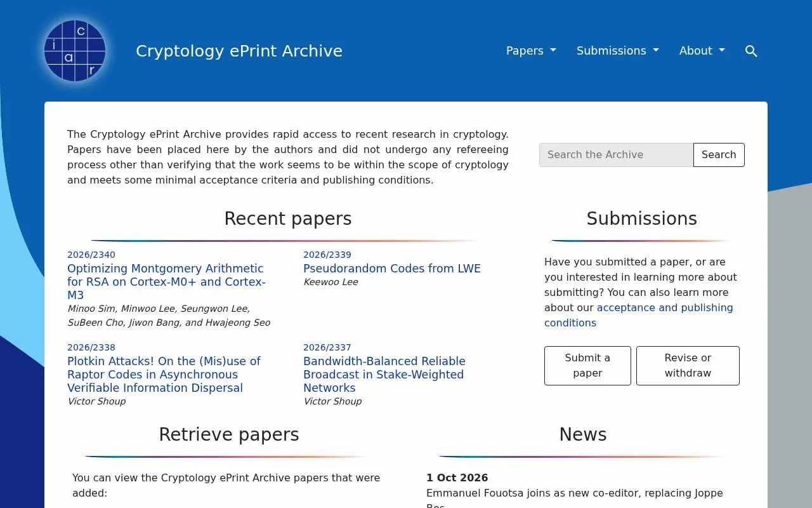Open paper number 2026/2339
The image size is (812, 508).
click(x=327, y=255)
